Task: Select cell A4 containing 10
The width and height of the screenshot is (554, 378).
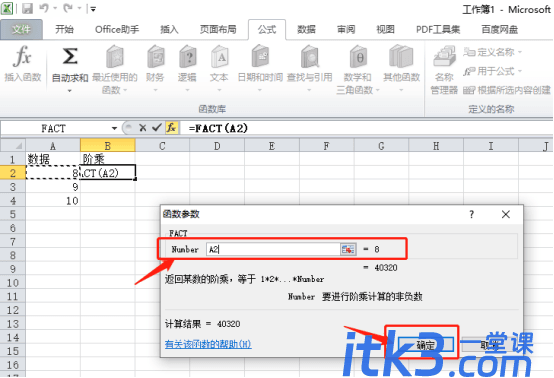Action: point(53,201)
